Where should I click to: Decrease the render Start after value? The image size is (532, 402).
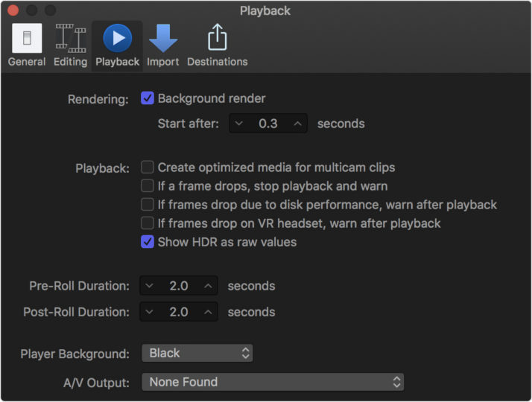[238, 124]
